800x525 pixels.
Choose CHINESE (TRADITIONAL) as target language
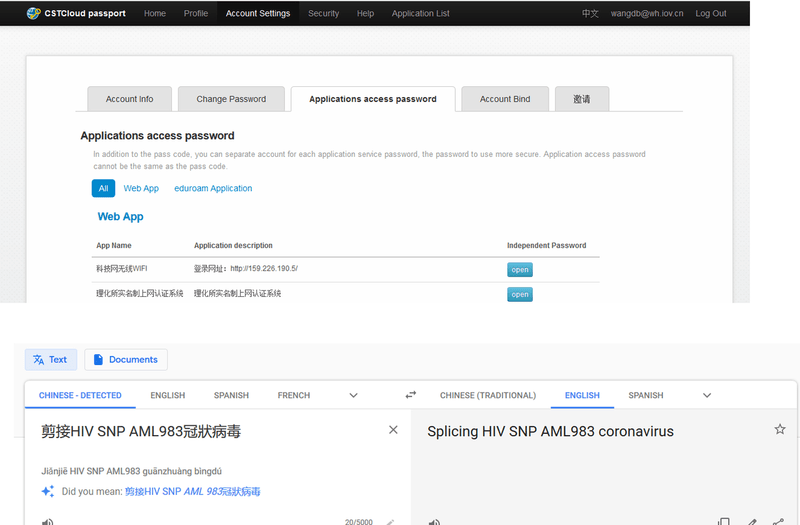pyautogui.click(x=488, y=395)
